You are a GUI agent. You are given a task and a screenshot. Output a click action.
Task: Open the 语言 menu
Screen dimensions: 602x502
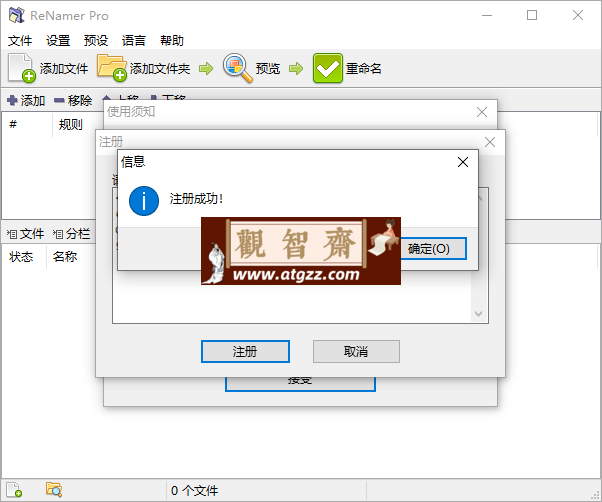(134, 40)
